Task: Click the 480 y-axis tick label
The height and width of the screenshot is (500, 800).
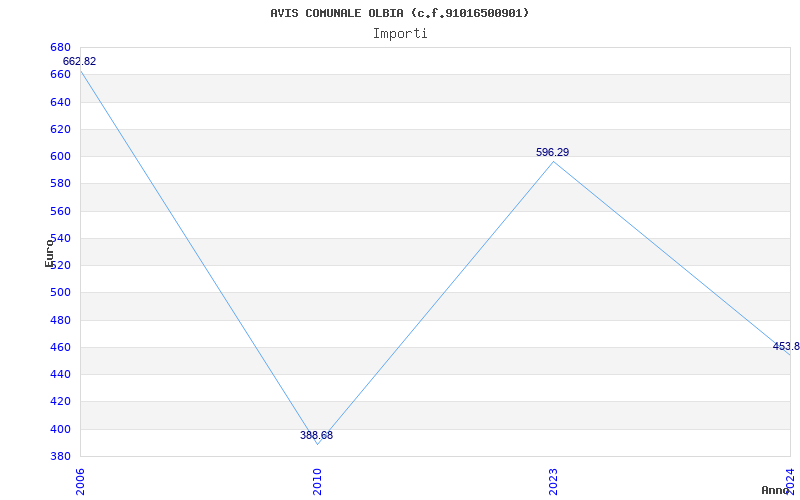Action: tap(60, 320)
